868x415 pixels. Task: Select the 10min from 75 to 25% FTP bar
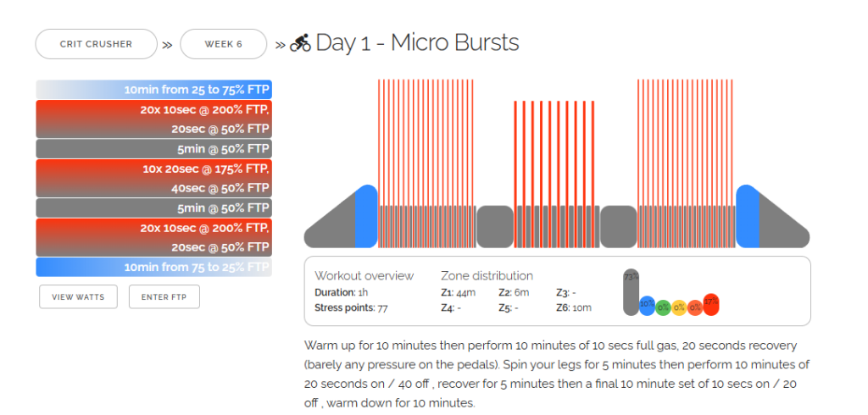154,268
